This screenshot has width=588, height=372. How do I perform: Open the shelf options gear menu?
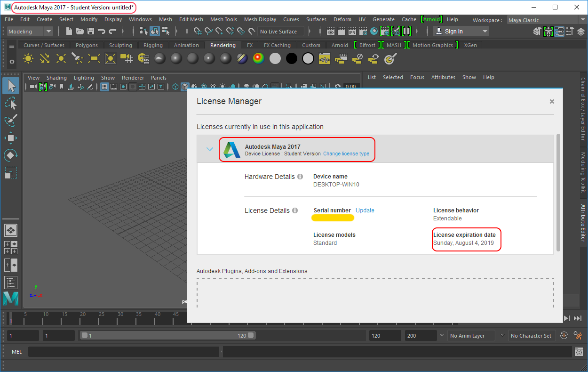click(x=12, y=62)
